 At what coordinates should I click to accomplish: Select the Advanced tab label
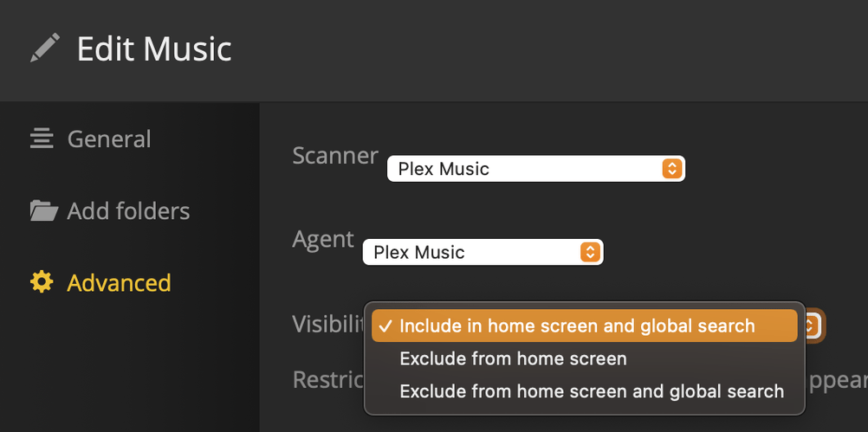click(119, 282)
